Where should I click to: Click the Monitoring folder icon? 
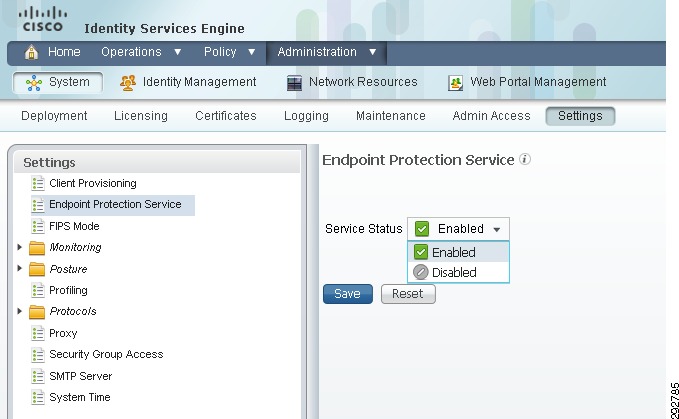[37, 248]
